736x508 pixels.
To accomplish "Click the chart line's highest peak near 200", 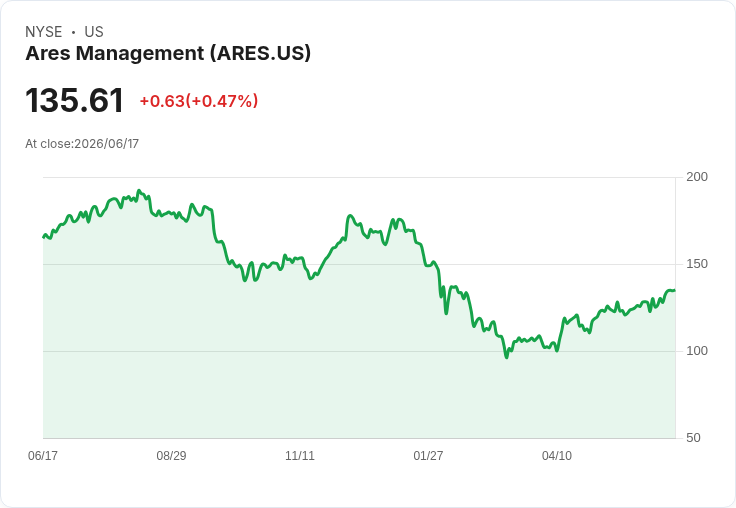I will (138, 191).
